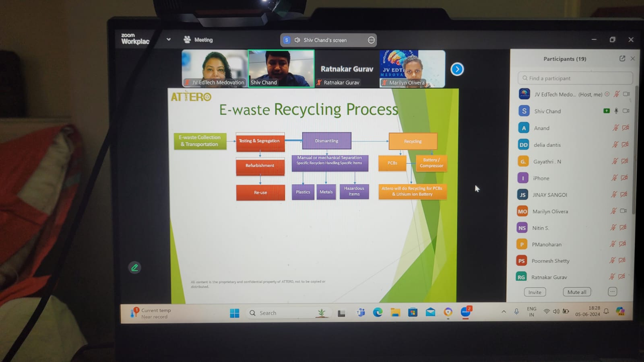Click the microphone tray icon
644x362 pixels.
[x=516, y=312]
